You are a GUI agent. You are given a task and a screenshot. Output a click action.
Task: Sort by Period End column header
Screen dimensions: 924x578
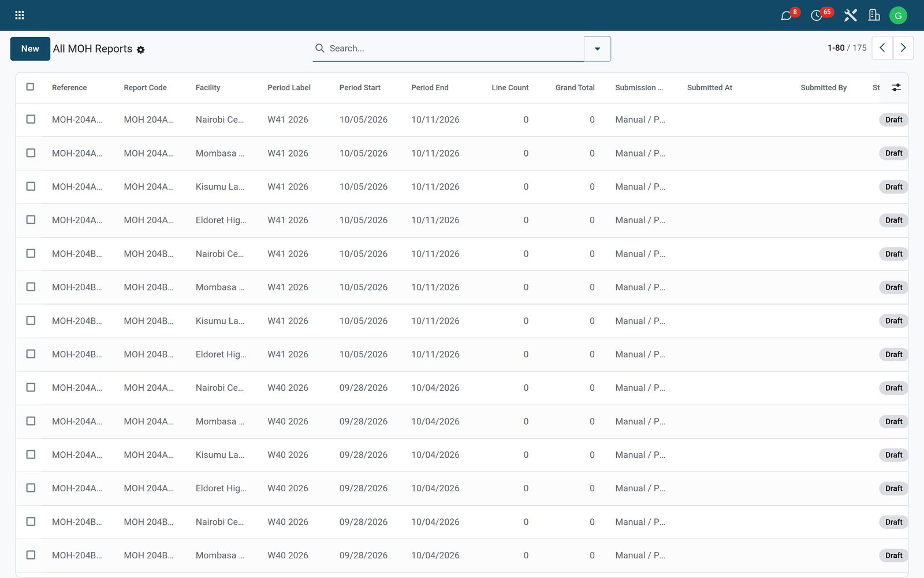[x=430, y=88]
